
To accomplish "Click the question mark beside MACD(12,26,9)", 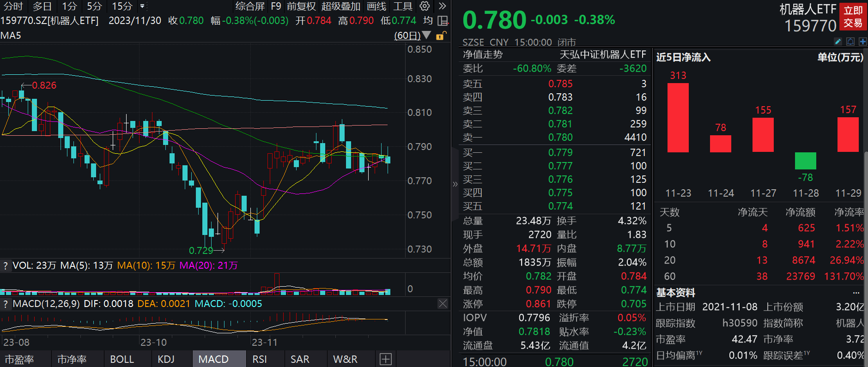I will tap(6, 304).
